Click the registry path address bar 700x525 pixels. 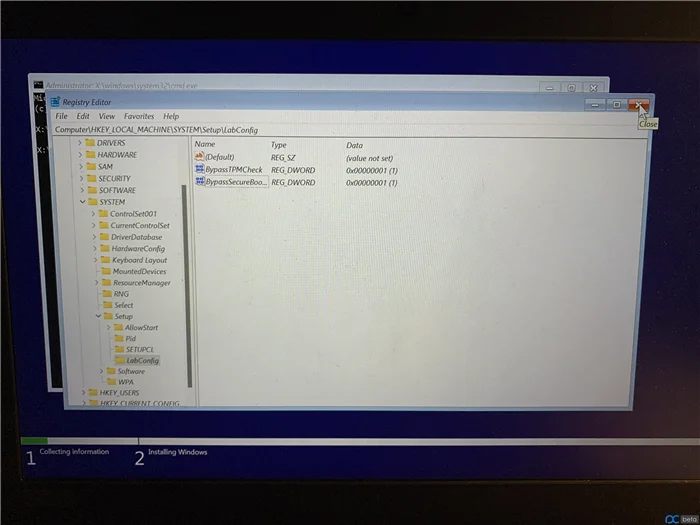click(350, 130)
